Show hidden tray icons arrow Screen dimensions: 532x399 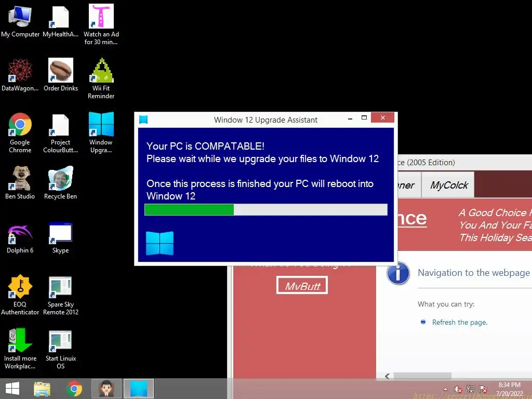click(x=445, y=389)
